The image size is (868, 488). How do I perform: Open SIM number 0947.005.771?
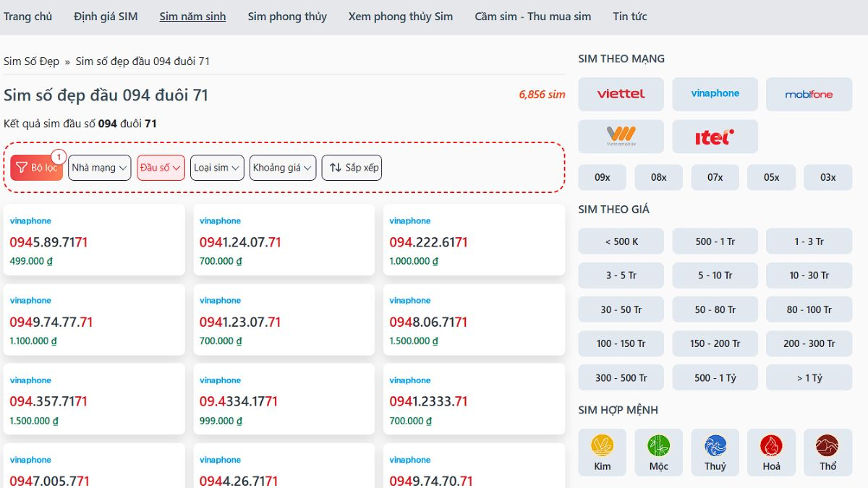(50, 481)
